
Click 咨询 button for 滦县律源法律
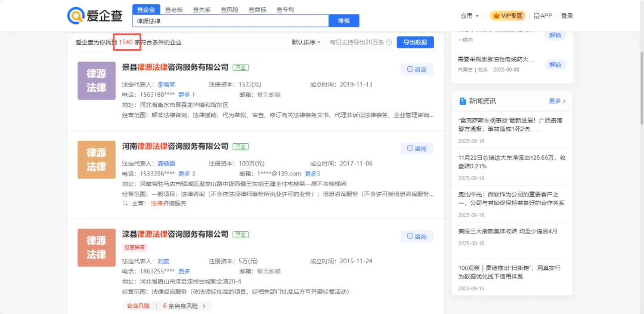[417, 236]
